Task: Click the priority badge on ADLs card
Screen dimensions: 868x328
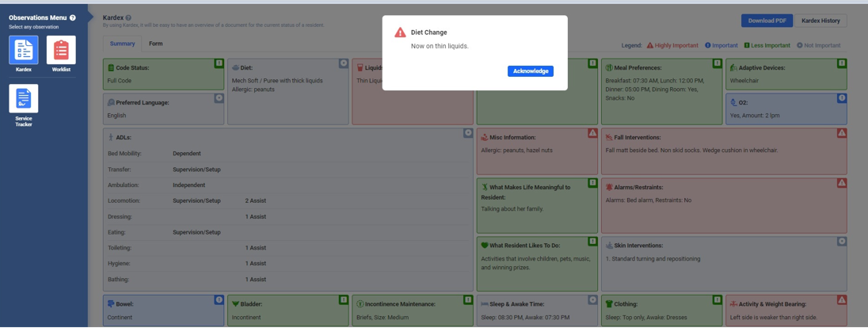Action: [468, 133]
